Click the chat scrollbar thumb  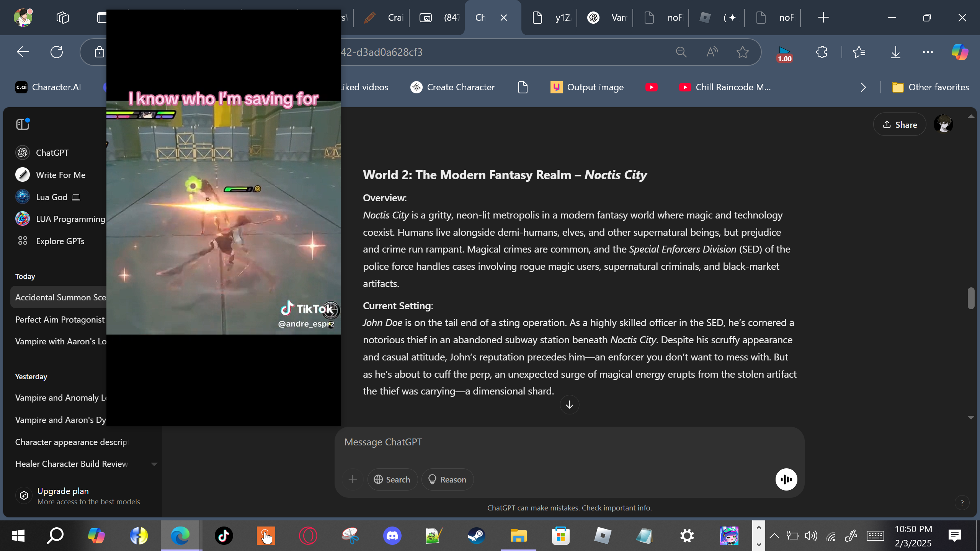click(x=971, y=298)
